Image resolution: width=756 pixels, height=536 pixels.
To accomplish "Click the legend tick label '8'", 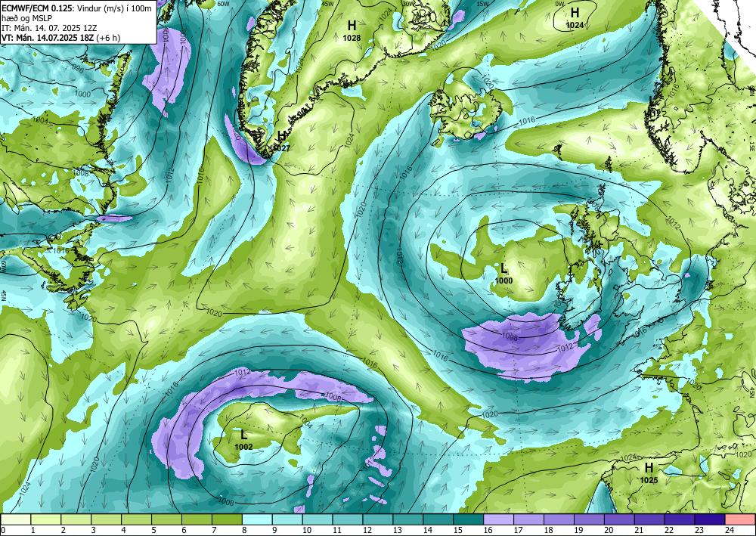I will pos(244,530).
